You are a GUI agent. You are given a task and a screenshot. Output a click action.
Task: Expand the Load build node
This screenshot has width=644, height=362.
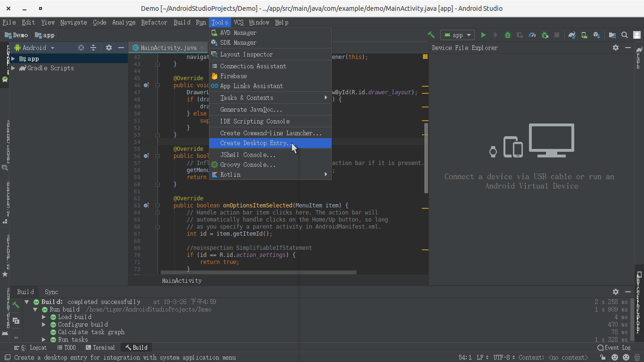44,317
